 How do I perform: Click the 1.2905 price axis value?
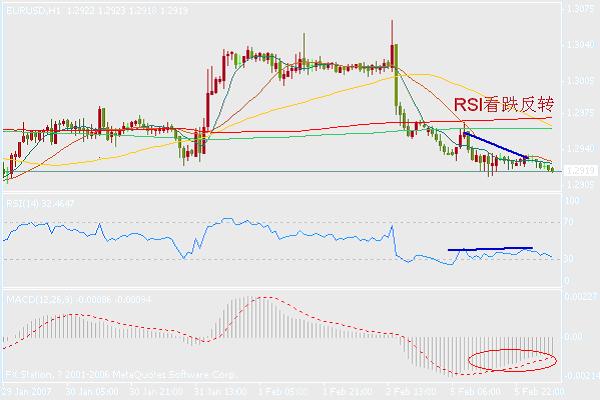(579, 185)
